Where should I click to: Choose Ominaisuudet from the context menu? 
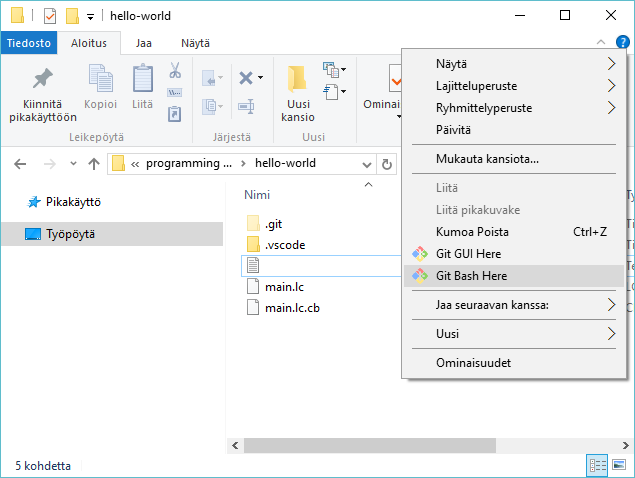click(x=473, y=364)
